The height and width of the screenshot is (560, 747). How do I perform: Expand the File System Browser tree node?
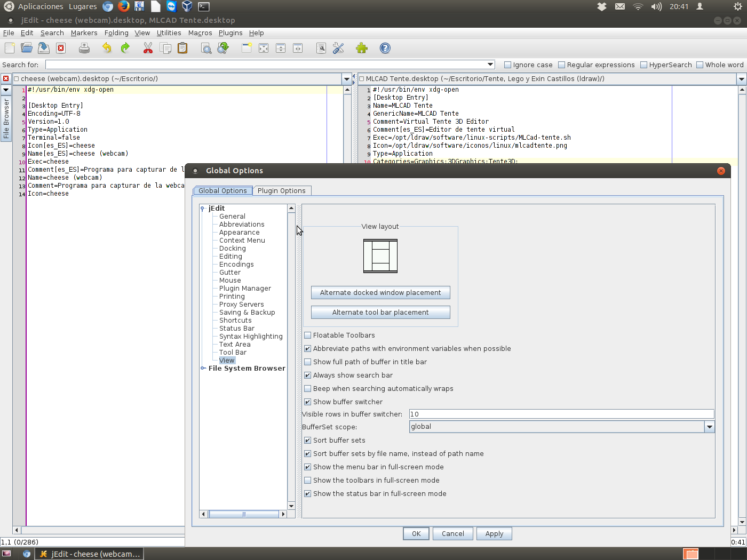coord(203,368)
